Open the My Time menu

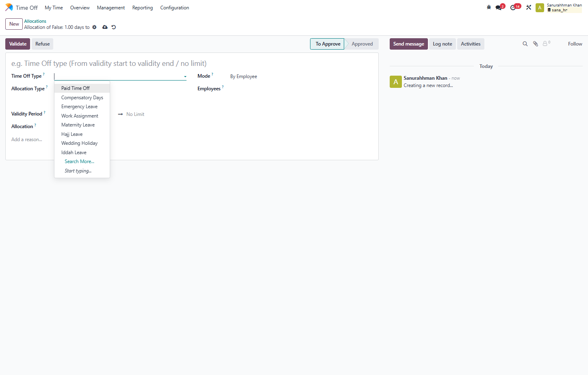tap(54, 8)
